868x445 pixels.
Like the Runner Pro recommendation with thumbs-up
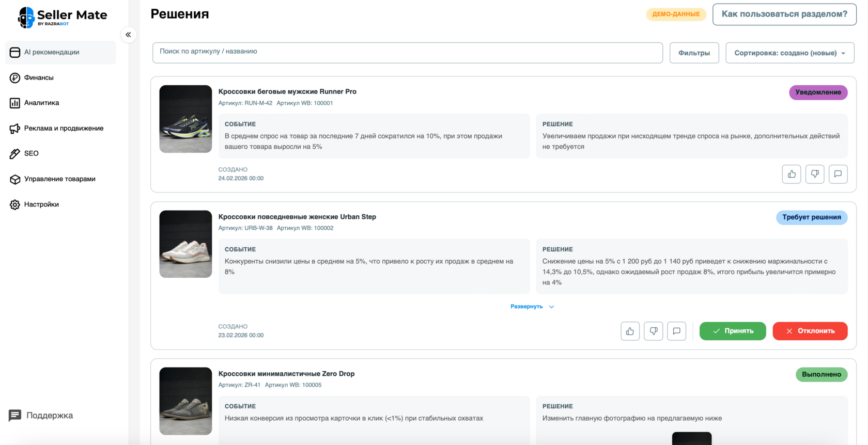(791, 174)
